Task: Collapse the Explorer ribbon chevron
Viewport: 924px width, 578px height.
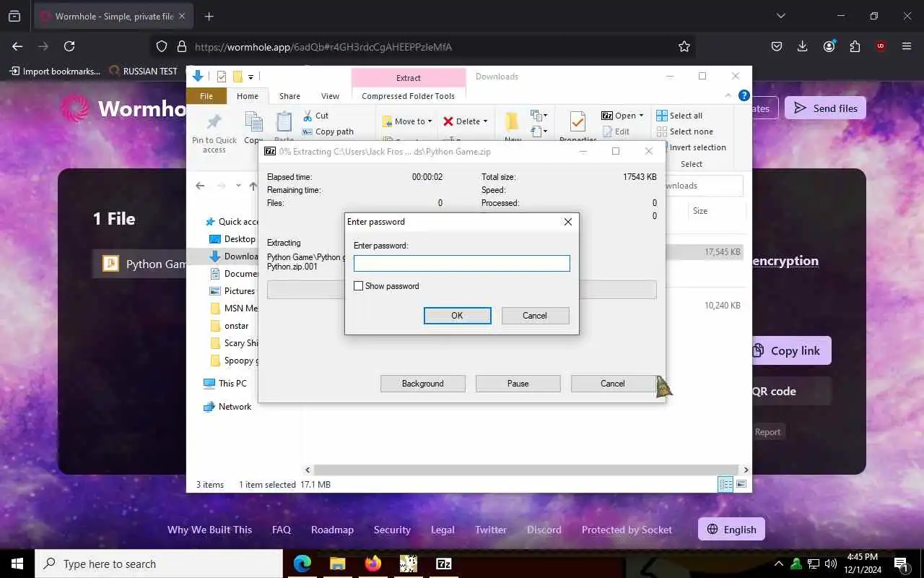Action: click(x=728, y=95)
